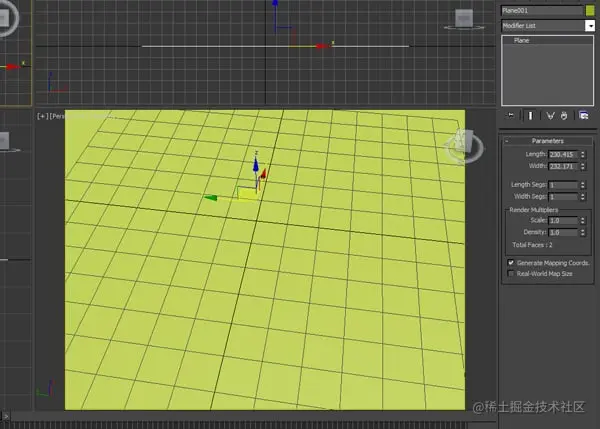Click the yellow XY plane handle of gizmo

tap(247, 193)
